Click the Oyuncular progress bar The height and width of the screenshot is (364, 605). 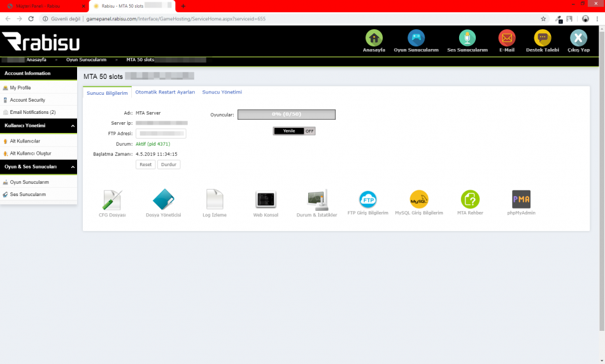(x=287, y=115)
